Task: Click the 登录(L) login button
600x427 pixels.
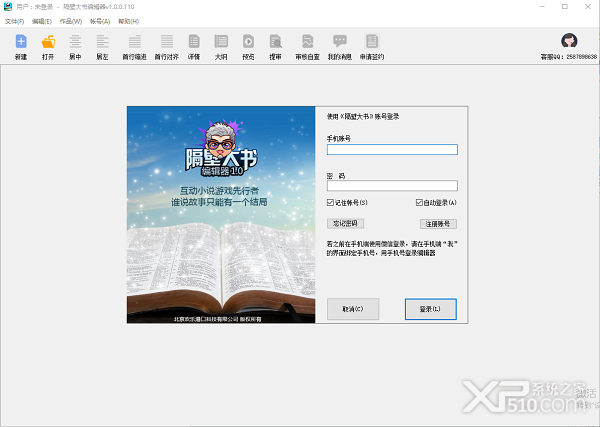Action: pos(430,309)
